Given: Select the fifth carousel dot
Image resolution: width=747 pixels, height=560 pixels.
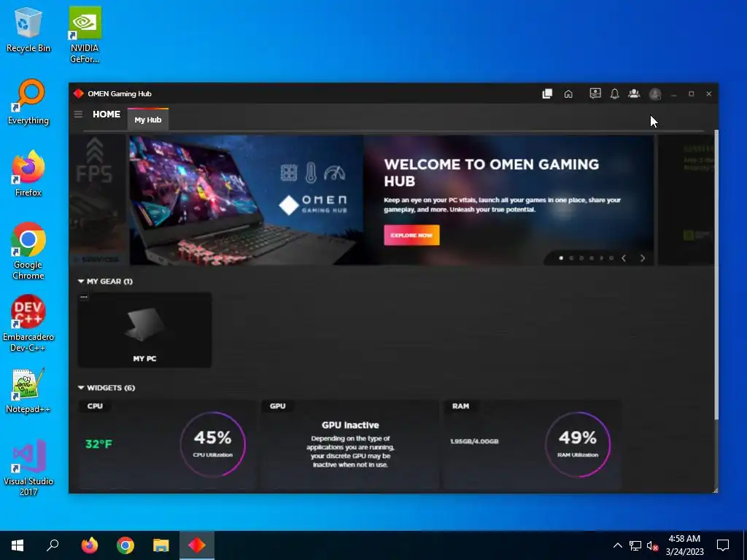Looking at the screenshot, I should pos(601,258).
